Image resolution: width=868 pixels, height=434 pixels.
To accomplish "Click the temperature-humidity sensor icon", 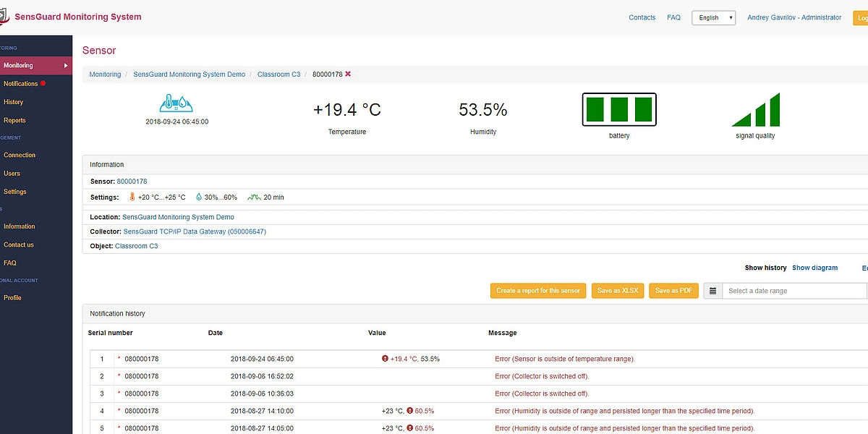I will (x=176, y=102).
